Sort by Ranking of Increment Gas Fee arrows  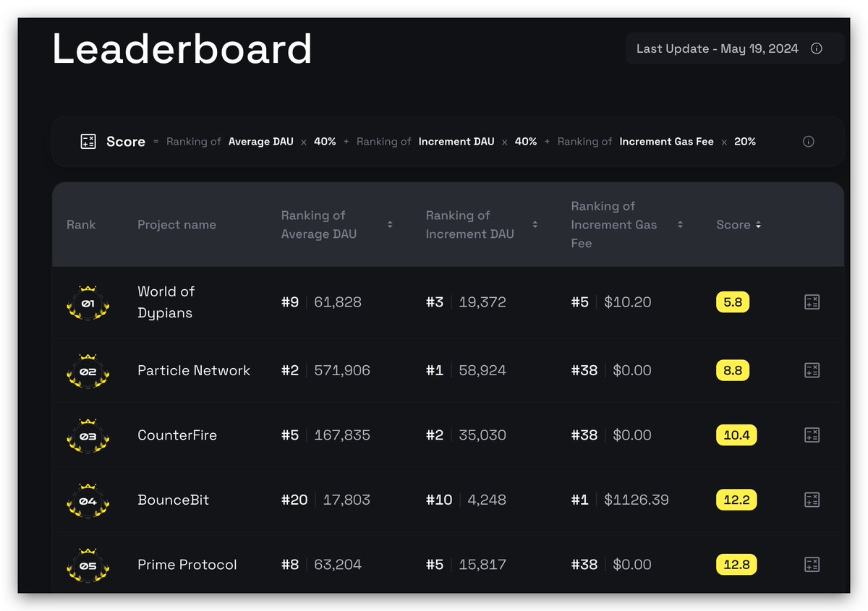680,224
